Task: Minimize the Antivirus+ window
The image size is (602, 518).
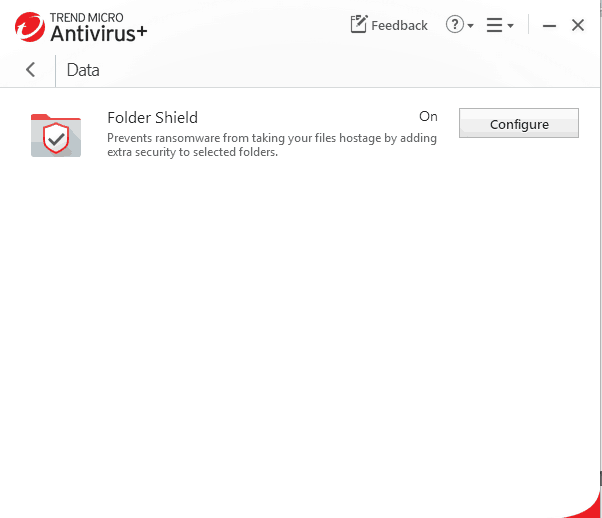Action: [549, 26]
